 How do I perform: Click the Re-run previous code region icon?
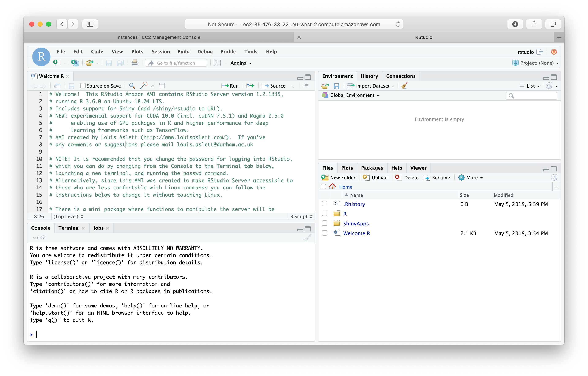click(250, 86)
